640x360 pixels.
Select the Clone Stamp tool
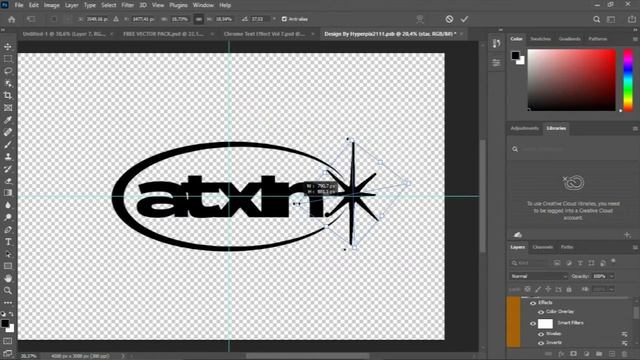(8, 156)
